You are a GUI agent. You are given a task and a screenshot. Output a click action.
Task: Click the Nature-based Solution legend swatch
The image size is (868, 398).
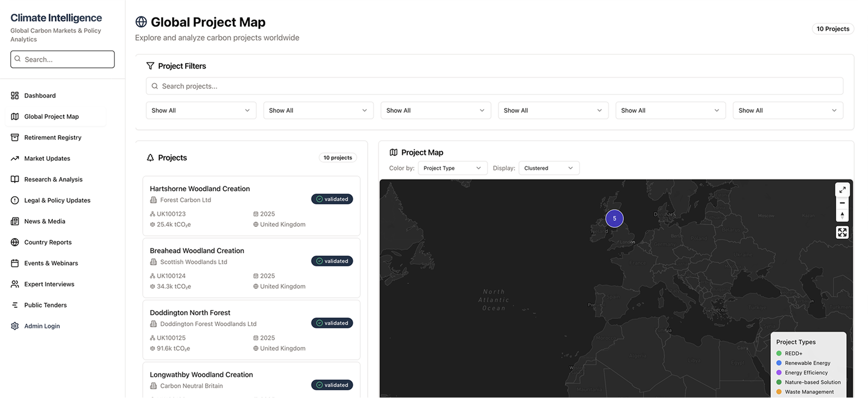coord(779,382)
